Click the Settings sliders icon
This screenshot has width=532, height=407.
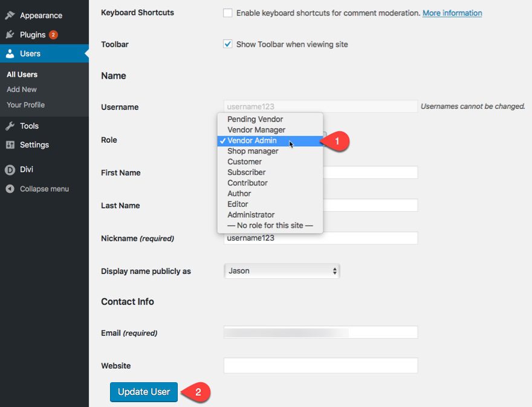pos(10,145)
